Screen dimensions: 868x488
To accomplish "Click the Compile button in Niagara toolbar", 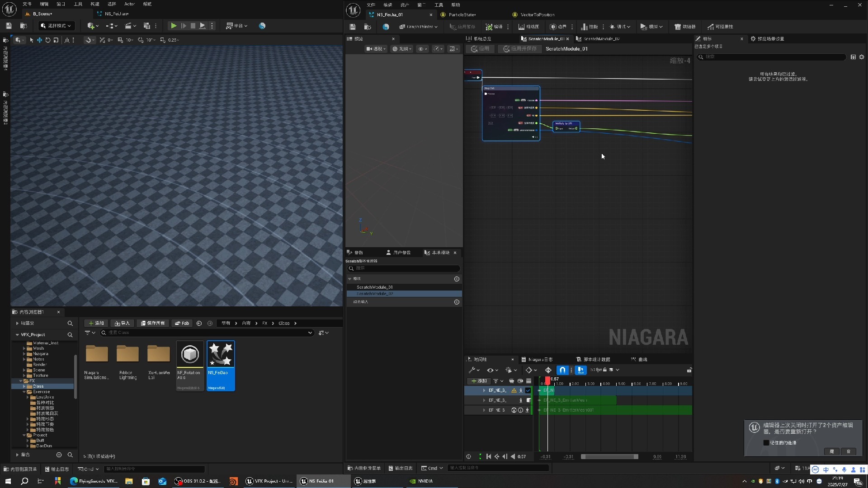I will coord(494,27).
